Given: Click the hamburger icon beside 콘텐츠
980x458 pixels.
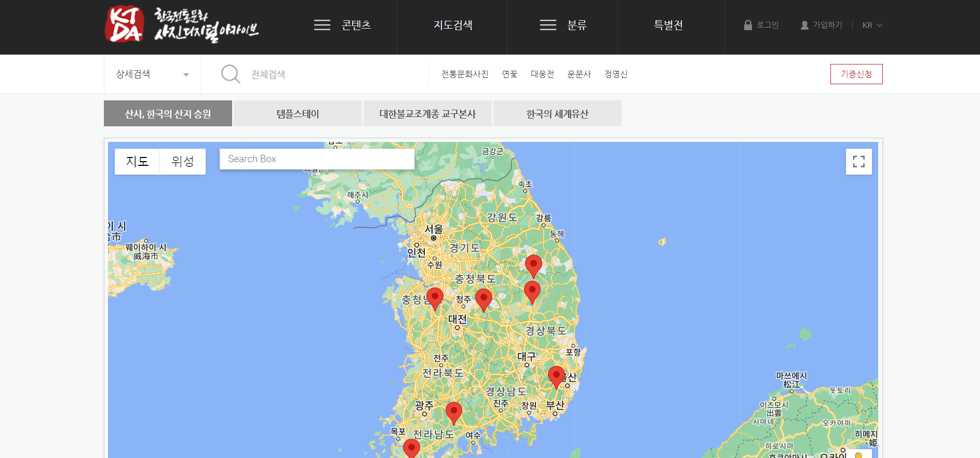Looking at the screenshot, I should pyautogui.click(x=322, y=25).
